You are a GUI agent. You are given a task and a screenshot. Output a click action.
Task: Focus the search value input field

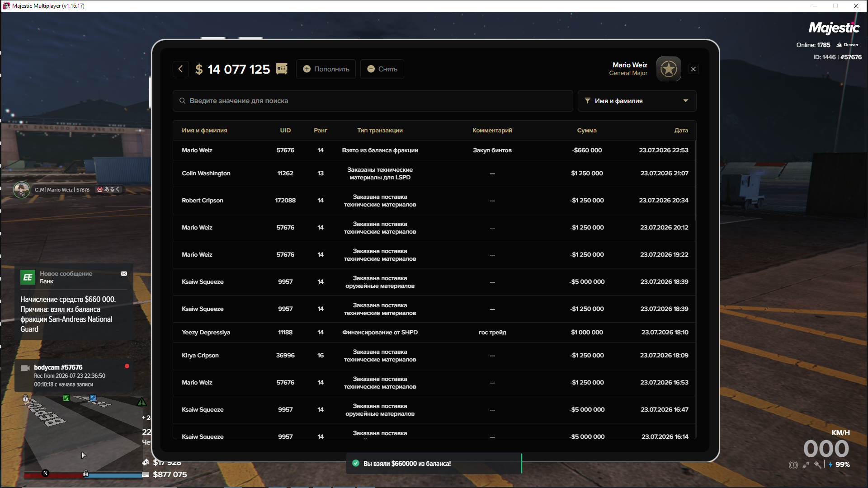[373, 101]
